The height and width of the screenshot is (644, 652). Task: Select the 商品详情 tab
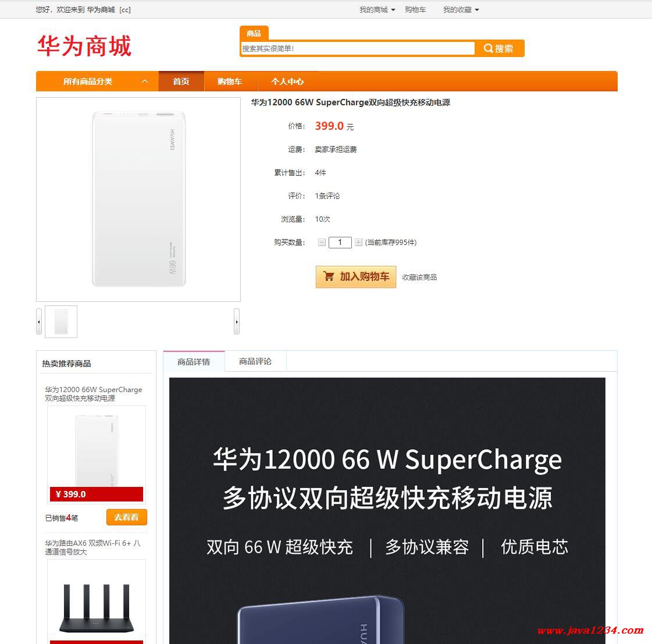pos(194,361)
